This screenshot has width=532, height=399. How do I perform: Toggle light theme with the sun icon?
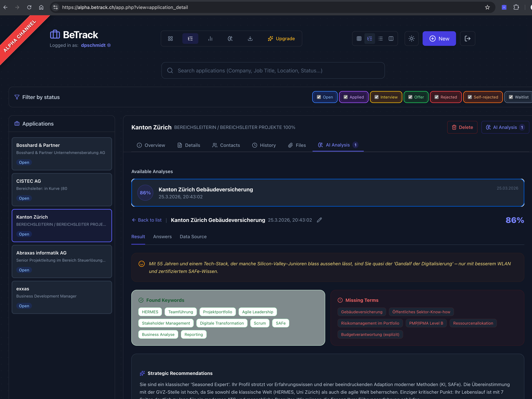tap(411, 39)
